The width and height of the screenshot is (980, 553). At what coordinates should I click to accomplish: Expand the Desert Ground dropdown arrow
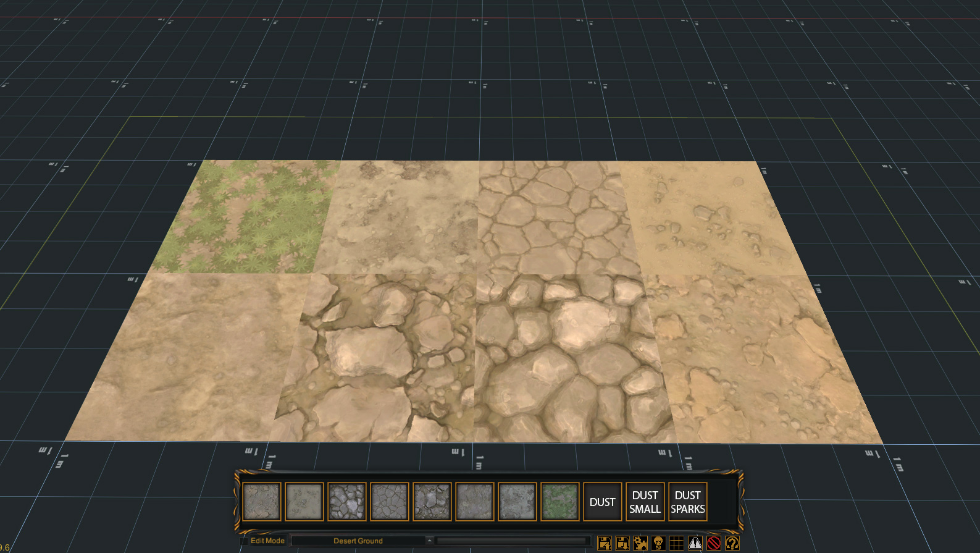point(429,541)
